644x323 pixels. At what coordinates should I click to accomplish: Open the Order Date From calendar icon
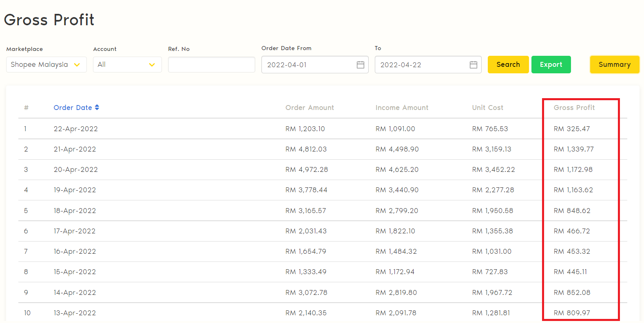click(x=360, y=65)
